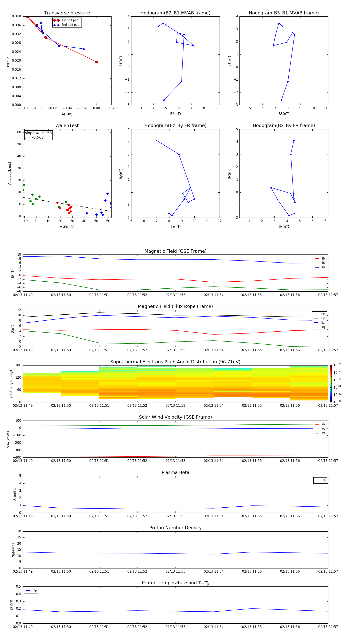This screenshot has width=351, height=644.
Task: Click the 'A(T·m)' x-axis label
Action: tap(67, 114)
